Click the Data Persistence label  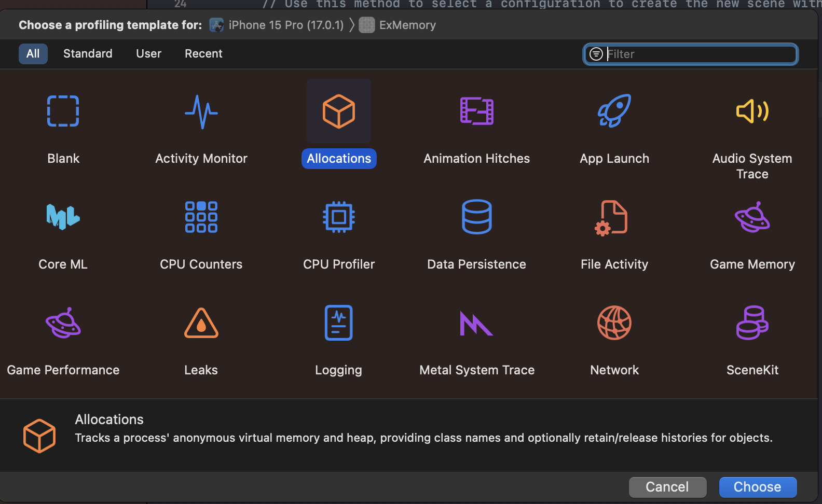pos(477,264)
